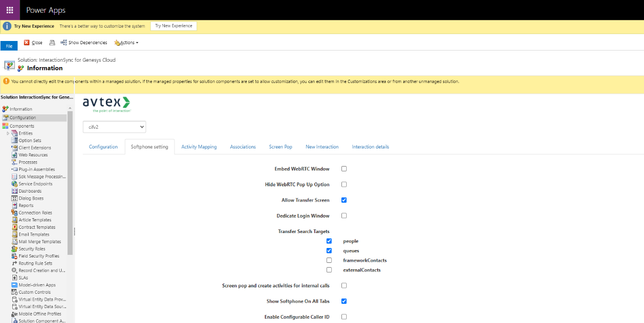Click the Option Sets icon
Screen dimensions: 644x323
14,140
